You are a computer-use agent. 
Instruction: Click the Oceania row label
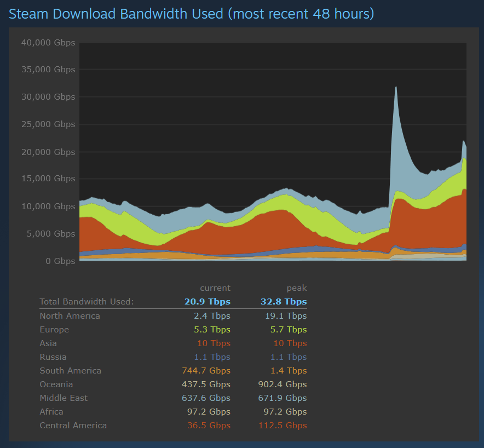point(56,384)
